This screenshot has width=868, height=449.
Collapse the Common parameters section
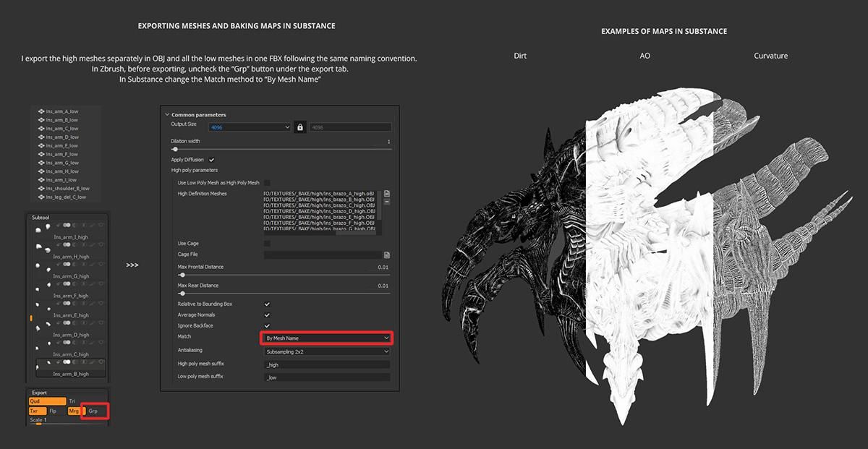click(168, 115)
